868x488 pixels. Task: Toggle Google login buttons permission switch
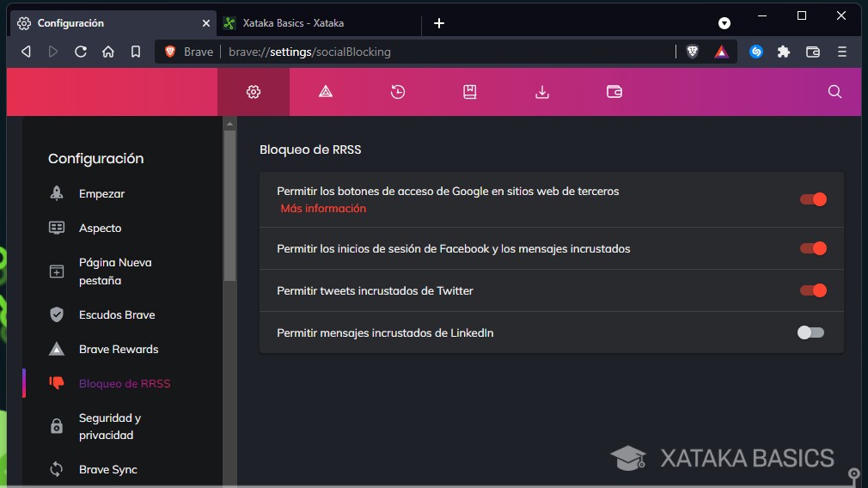(812, 199)
